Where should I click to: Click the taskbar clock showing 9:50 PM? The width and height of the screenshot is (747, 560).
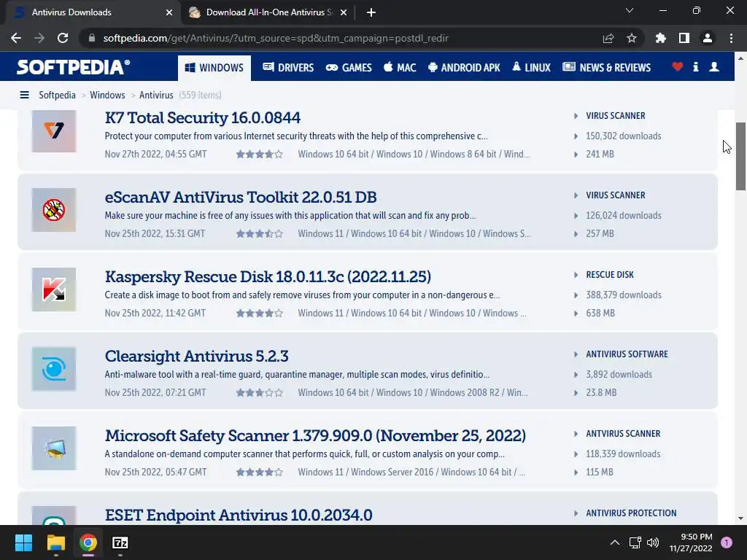tap(691, 542)
